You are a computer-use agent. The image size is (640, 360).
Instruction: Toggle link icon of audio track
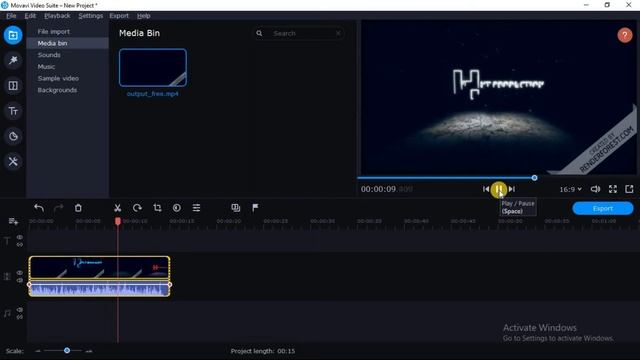point(20,317)
